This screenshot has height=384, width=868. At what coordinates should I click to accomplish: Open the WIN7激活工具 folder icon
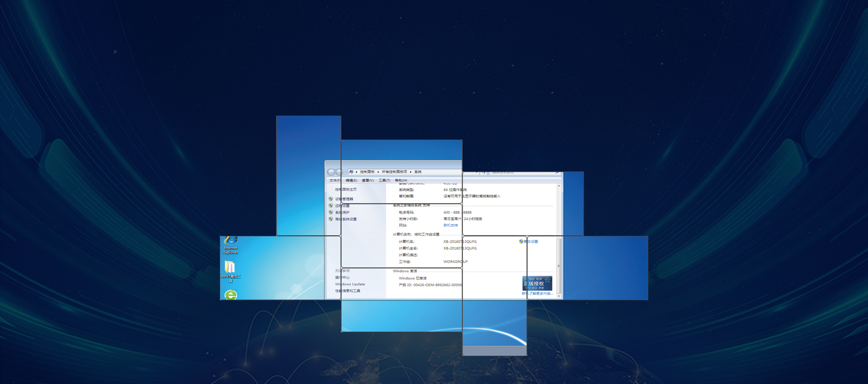tap(230, 272)
